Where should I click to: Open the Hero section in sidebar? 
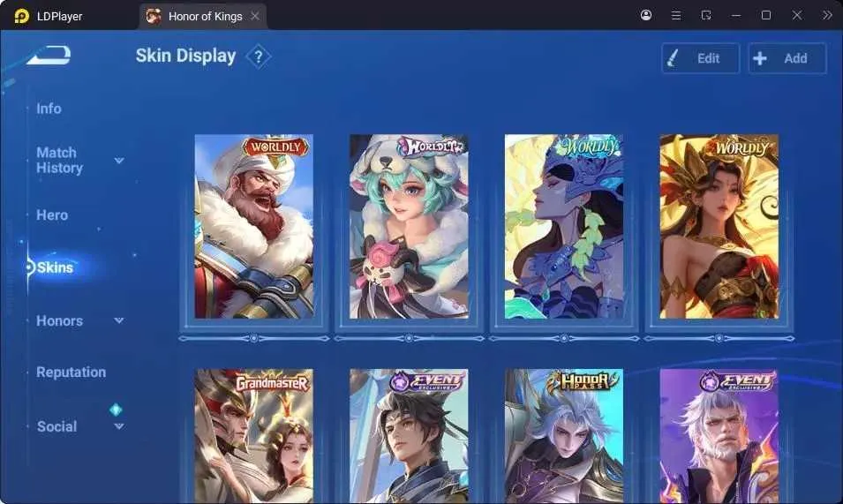52,214
